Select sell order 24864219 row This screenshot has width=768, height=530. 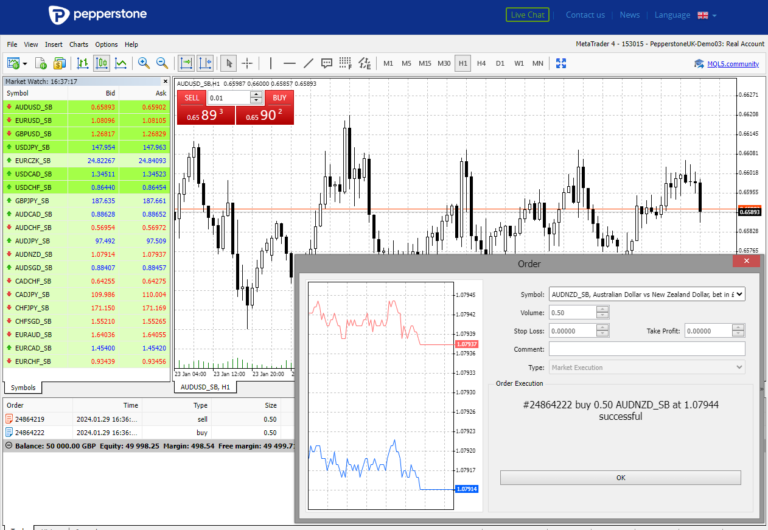[148, 419]
